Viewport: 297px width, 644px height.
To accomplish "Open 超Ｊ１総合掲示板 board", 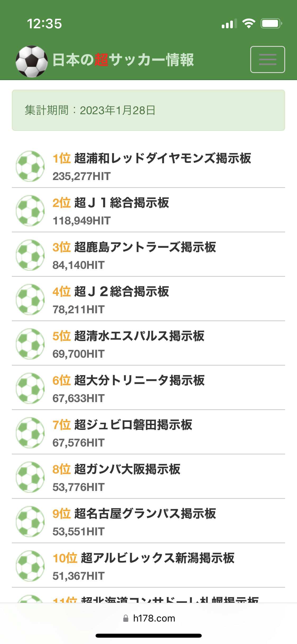I will pos(121,203).
